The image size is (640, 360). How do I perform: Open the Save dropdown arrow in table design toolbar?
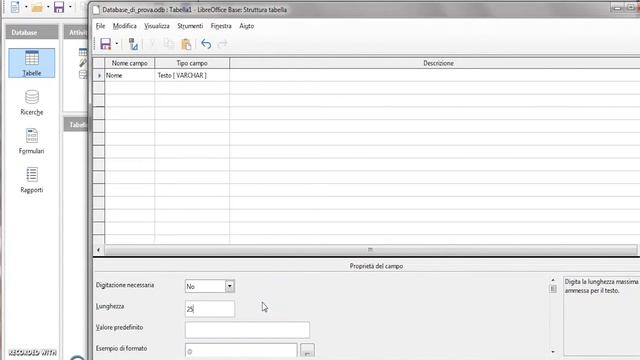tap(117, 44)
